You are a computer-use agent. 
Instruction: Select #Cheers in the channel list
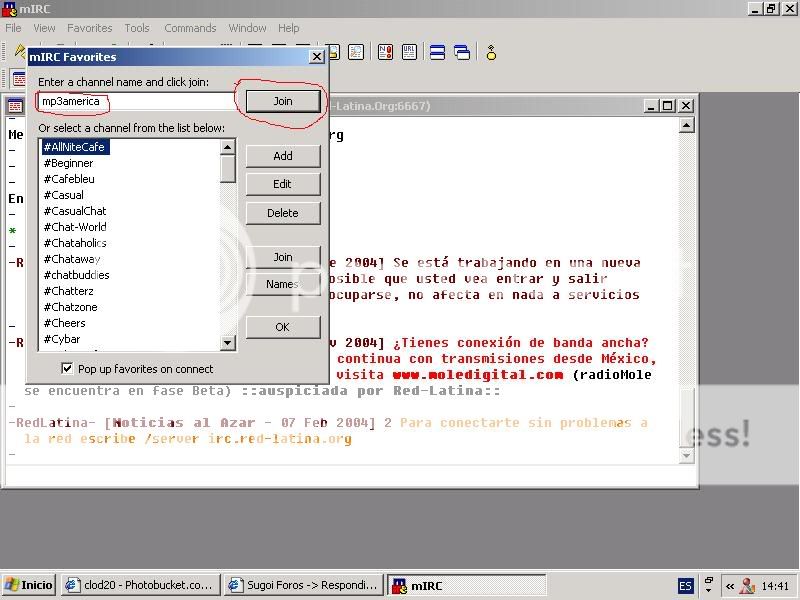coord(64,323)
